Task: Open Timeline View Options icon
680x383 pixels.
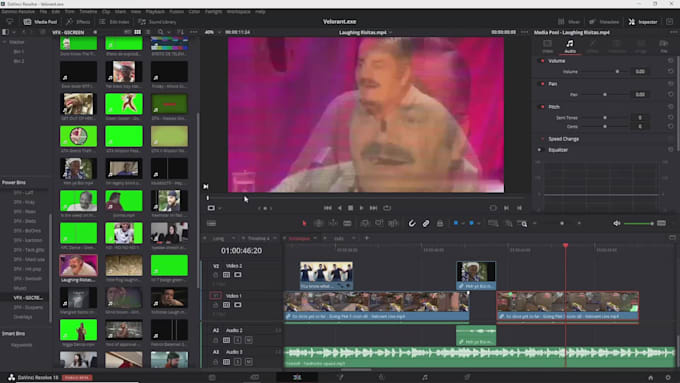Action: coord(211,223)
